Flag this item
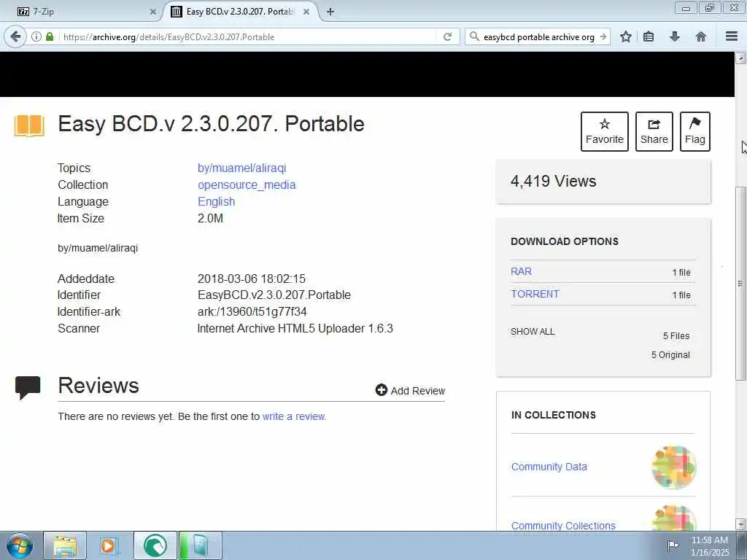The height and width of the screenshot is (560, 747). pos(695,131)
